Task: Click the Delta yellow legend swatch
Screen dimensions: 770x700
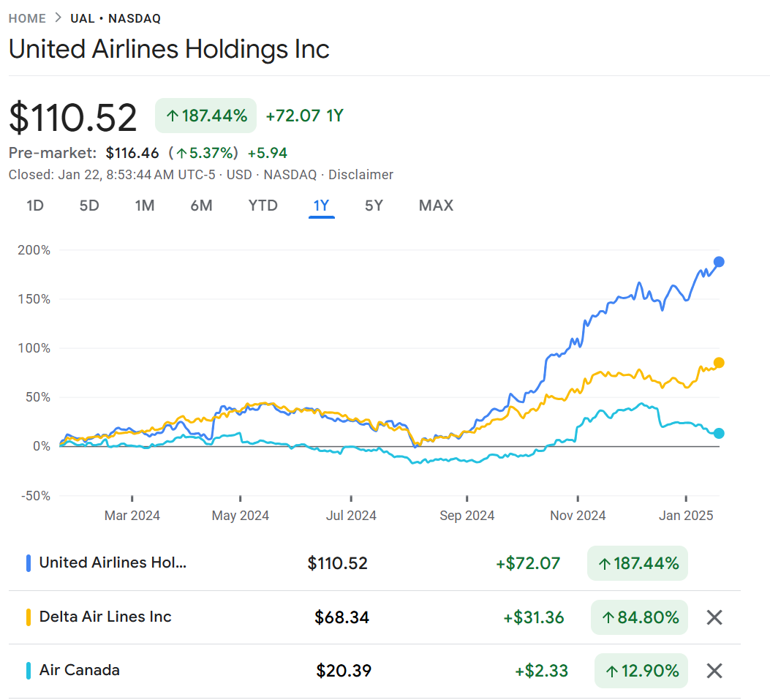Action: pos(28,617)
